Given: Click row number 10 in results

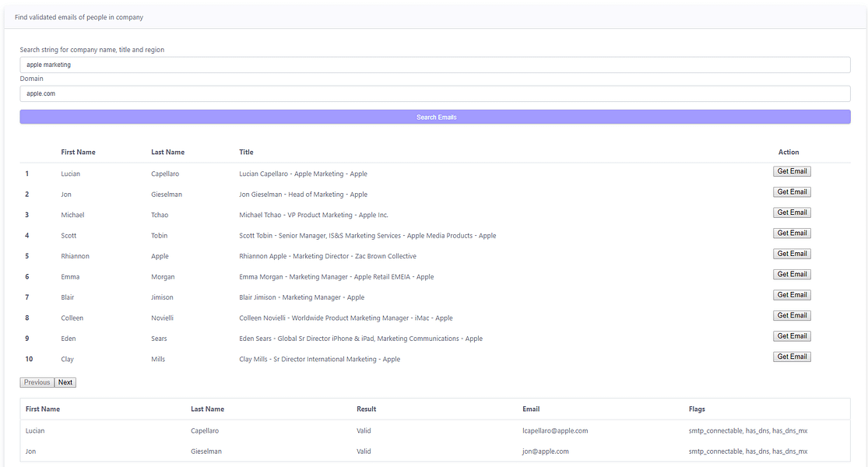Looking at the screenshot, I should click(x=29, y=359).
